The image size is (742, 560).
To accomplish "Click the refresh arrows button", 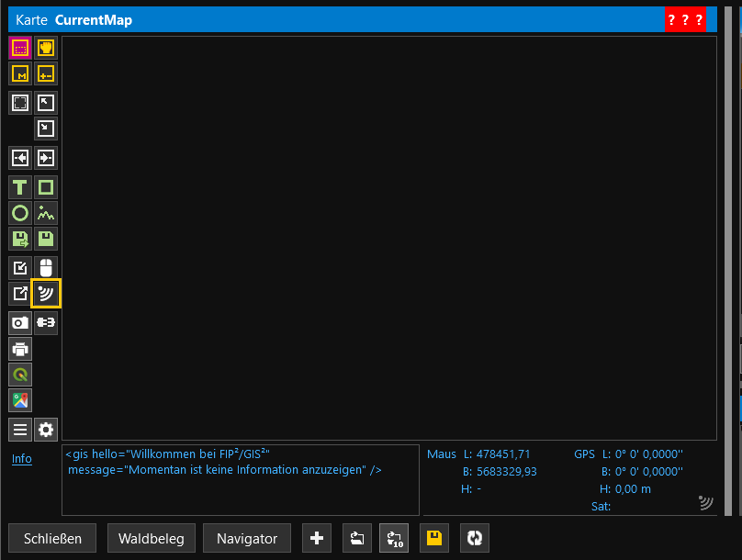I will pyautogui.click(x=474, y=538).
